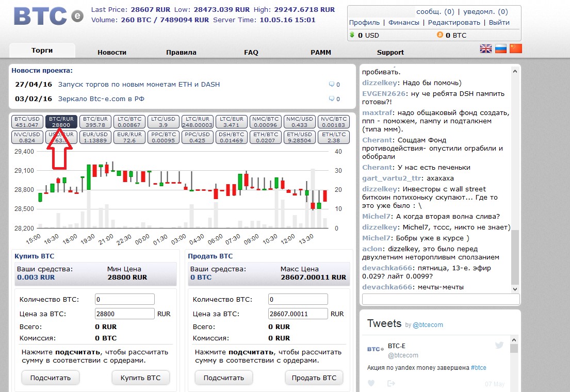The image size is (570, 392).
Task: Share the BTC-E tweet with arrow icon
Action: [x=391, y=383]
